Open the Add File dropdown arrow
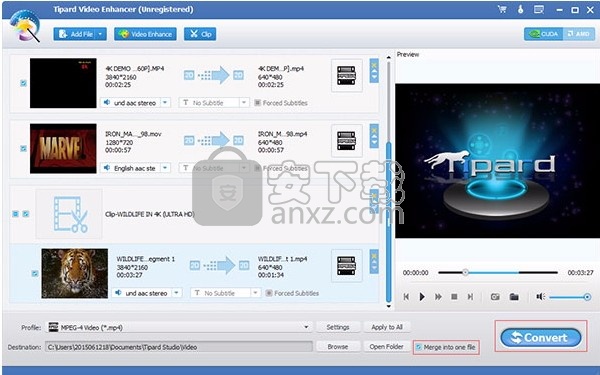Viewport: 600px width, 375px height. pyautogui.click(x=101, y=34)
